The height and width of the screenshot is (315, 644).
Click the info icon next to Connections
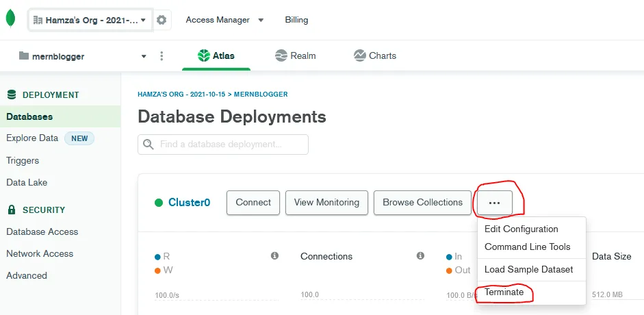pyautogui.click(x=420, y=256)
